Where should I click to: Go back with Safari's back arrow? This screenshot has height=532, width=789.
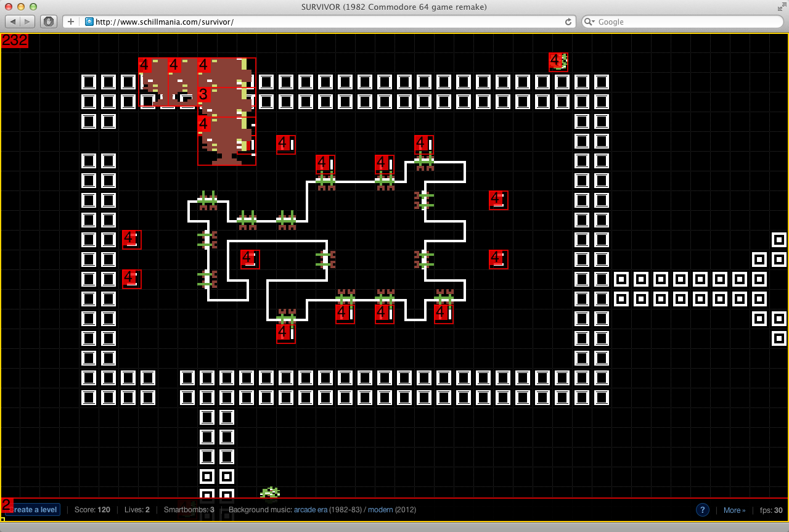pyautogui.click(x=12, y=22)
